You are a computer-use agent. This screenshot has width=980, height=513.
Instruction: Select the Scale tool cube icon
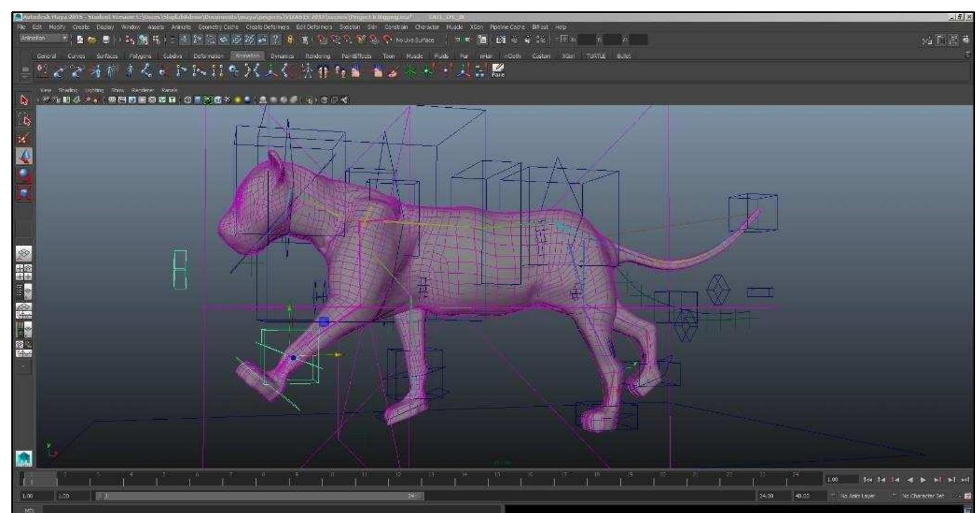click(x=24, y=193)
